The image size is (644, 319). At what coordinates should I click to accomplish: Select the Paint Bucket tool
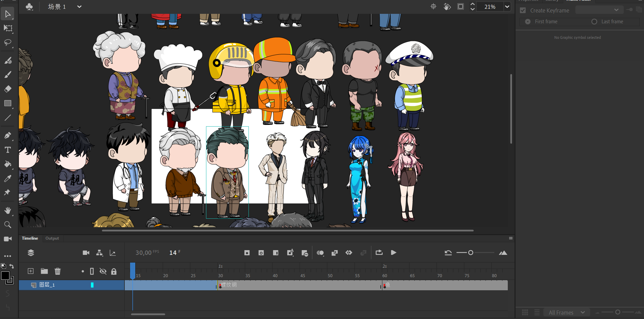(x=8, y=164)
